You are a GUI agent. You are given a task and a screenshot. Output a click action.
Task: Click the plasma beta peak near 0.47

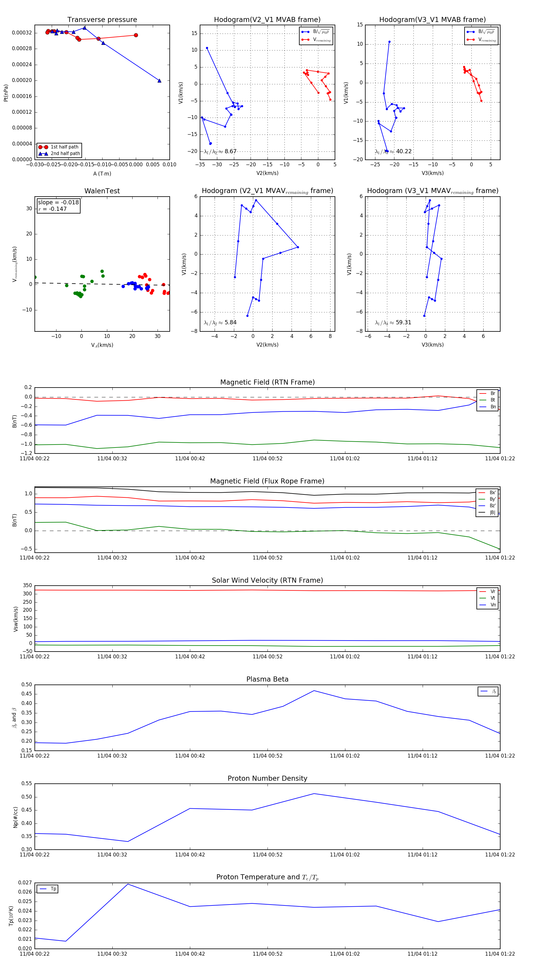coord(314,690)
